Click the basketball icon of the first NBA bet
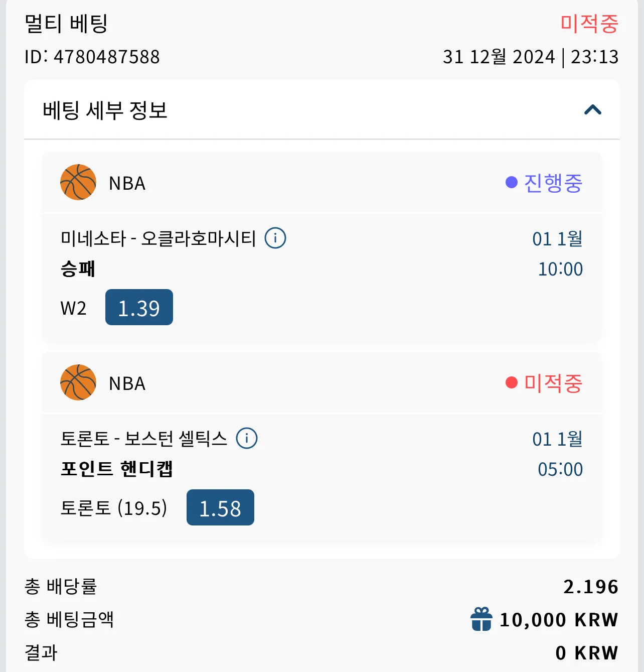This screenshot has width=644, height=672. (78, 182)
